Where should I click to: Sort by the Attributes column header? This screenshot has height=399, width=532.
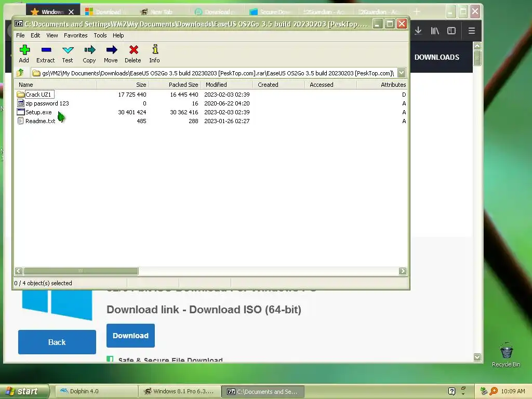(382, 85)
